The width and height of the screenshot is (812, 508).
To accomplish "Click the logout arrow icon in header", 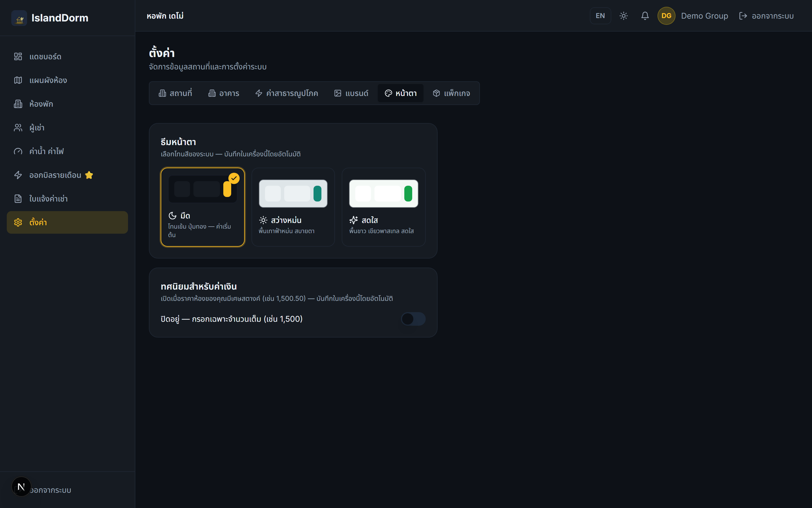I will (743, 16).
